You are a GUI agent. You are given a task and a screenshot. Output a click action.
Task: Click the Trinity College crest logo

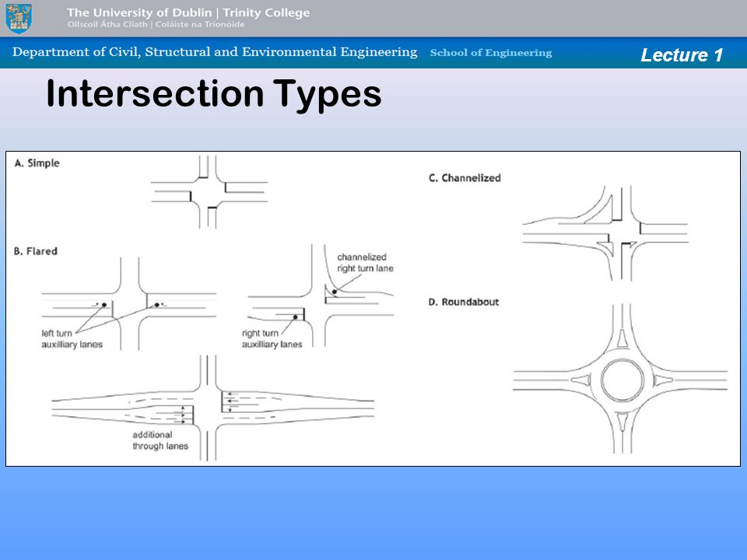tap(19, 18)
